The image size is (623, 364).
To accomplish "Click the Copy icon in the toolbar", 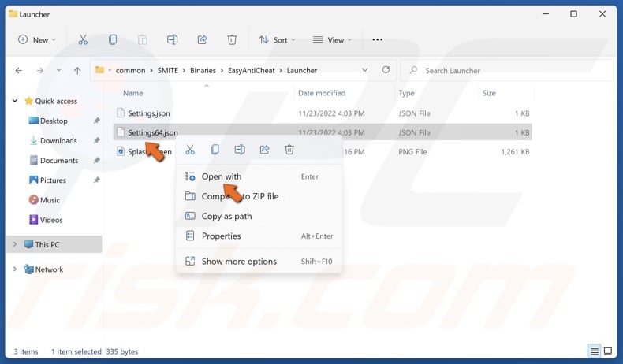I will [113, 39].
